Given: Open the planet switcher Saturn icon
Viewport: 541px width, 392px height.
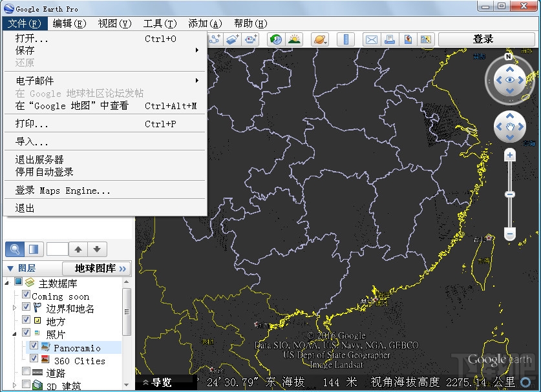Looking at the screenshot, I should coord(320,39).
